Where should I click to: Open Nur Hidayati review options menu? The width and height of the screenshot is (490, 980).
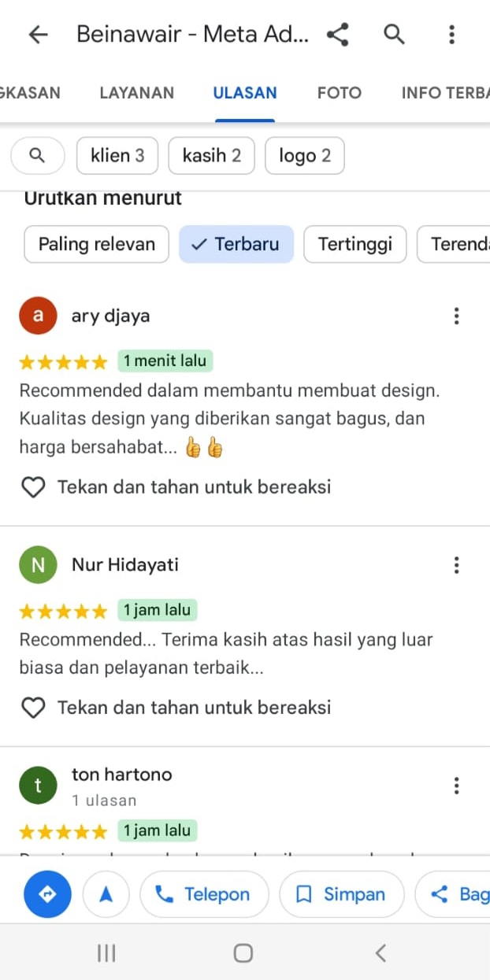(456, 565)
